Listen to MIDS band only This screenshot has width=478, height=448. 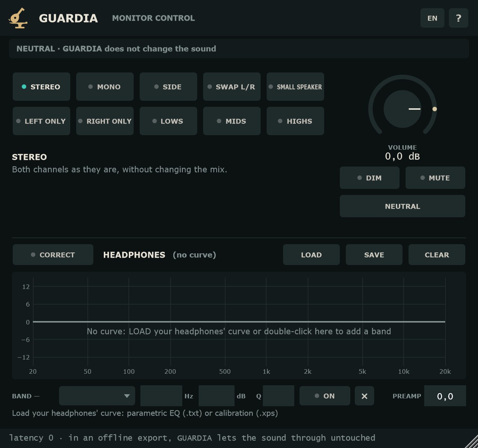(x=232, y=121)
